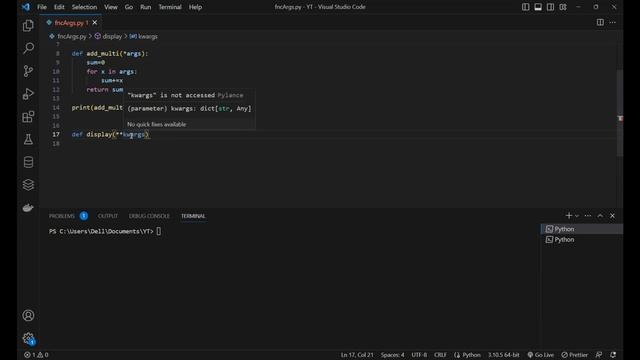Open the customize layout control
This screenshot has width=640, height=360.
pyautogui.click(x=563, y=7)
